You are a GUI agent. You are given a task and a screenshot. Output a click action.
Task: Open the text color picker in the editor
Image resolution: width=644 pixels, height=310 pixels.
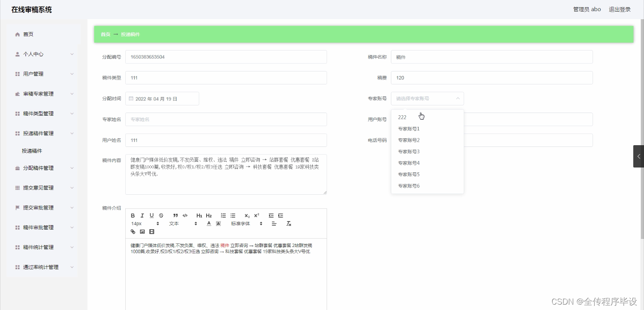point(208,224)
